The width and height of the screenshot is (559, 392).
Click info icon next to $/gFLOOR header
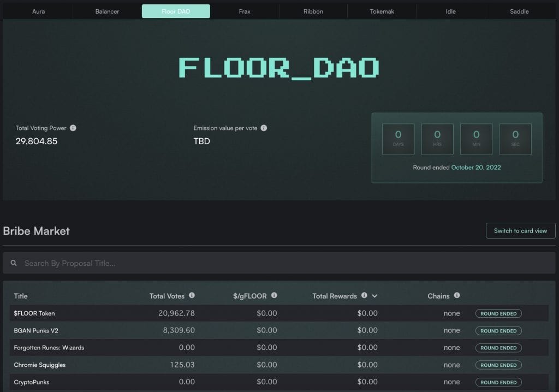(x=274, y=295)
